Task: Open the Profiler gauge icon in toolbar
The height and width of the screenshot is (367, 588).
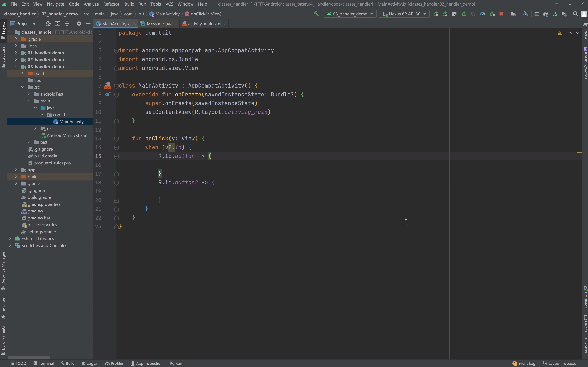Action: (x=483, y=14)
